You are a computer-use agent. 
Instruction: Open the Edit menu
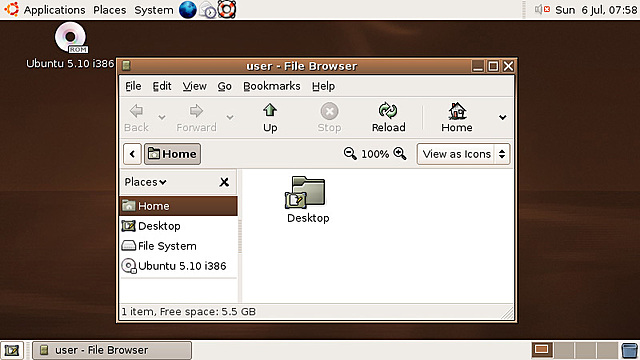[x=162, y=86]
